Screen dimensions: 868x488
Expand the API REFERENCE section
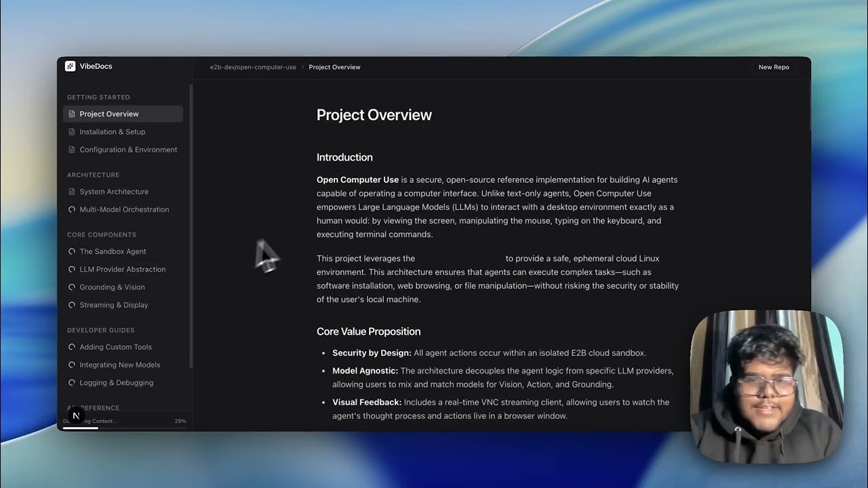tap(93, 407)
